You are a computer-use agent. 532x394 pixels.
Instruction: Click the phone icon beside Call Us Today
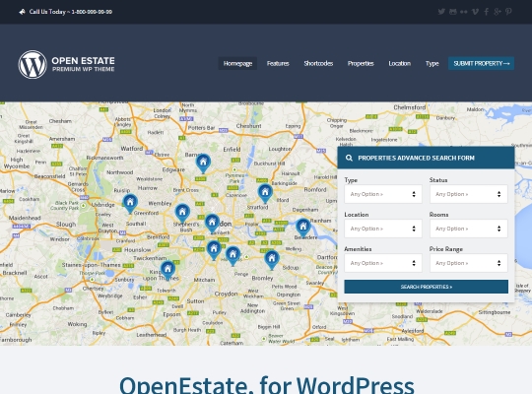pyautogui.click(x=22, y=12)
